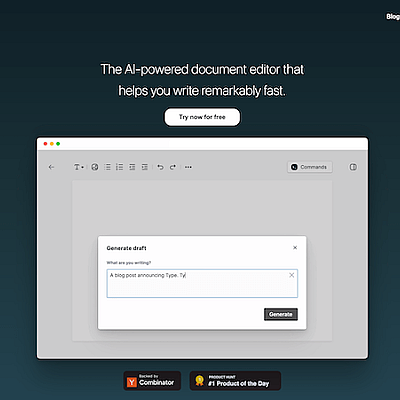Focus the 'What are you writing?' field
The width and height of the screenshot is (400, 400).
point(202,283)
